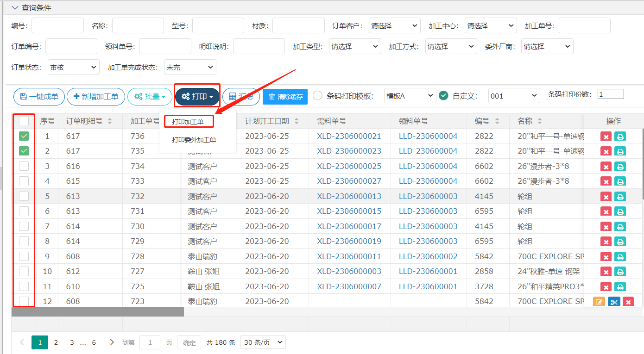Sort by 订单明细号 column sort arrows
Image resolution: width=644 pixels, height=354 pixels.
[x=110, y=121]
